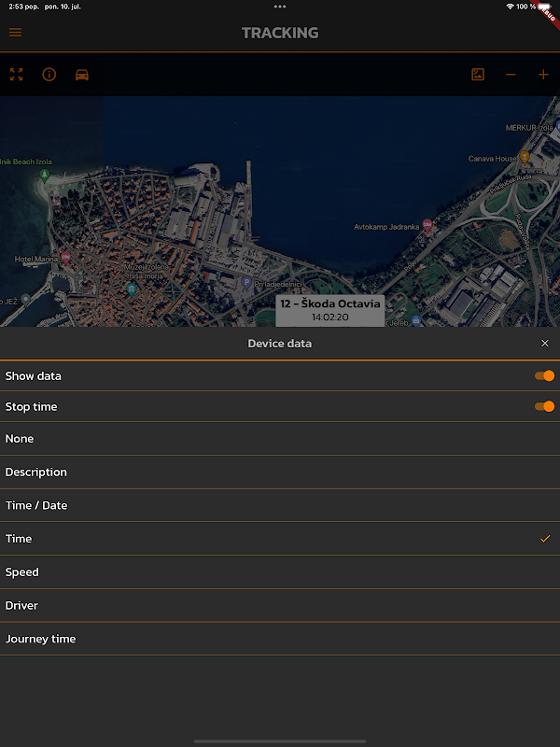Tap the Avtokamp Jadranka map marker
Screen dimensions: 560x747
click(427, 225)
